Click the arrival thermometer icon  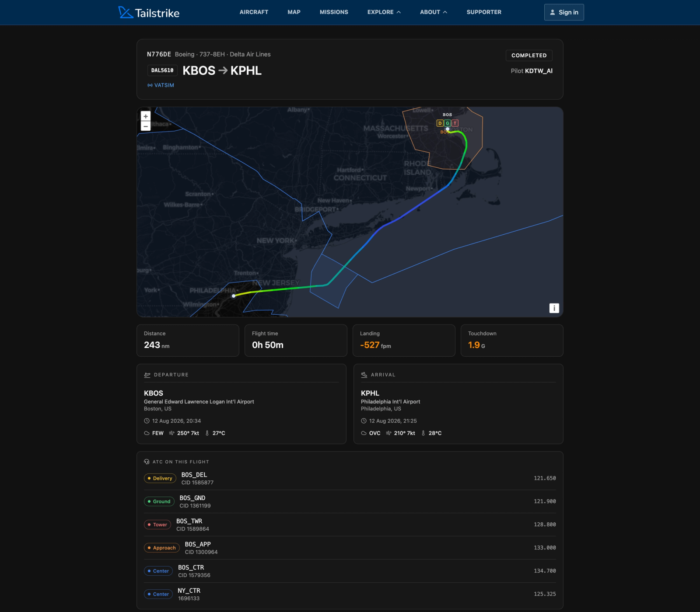click(x=423, y=433)
